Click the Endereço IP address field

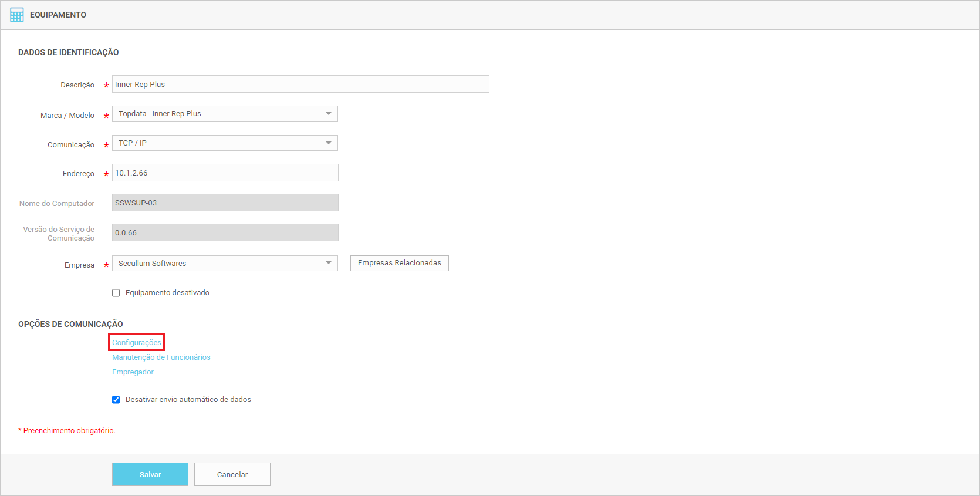coord(225,173)
